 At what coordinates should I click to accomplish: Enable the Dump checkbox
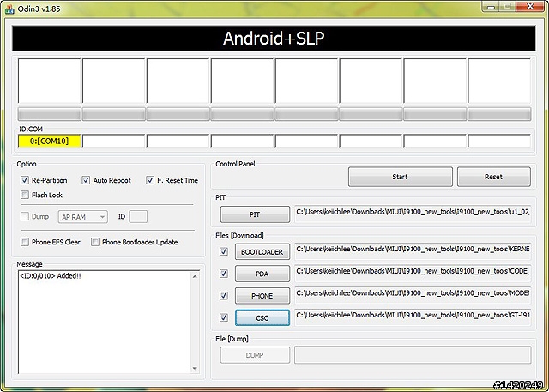coord(25,217)
